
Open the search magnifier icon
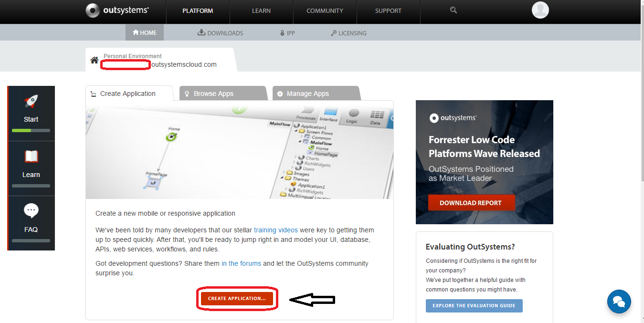pyautogui.click(x=454, y=10)
